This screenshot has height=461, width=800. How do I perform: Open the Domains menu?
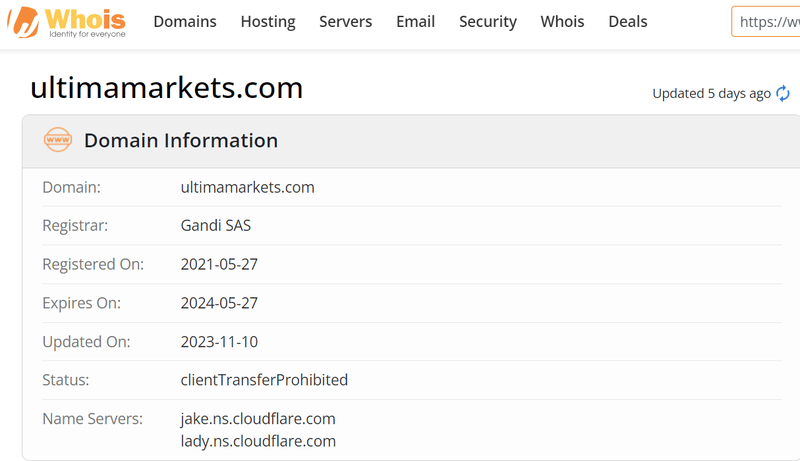(185, 21)
